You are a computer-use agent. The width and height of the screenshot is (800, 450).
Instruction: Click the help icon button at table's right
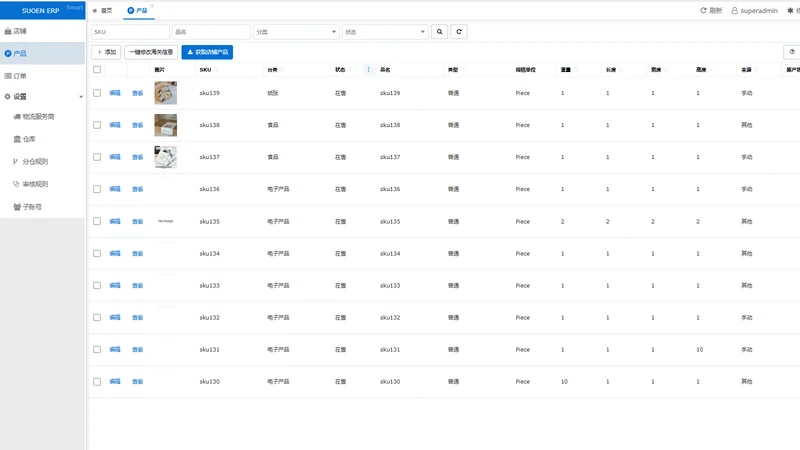point(792,52)
